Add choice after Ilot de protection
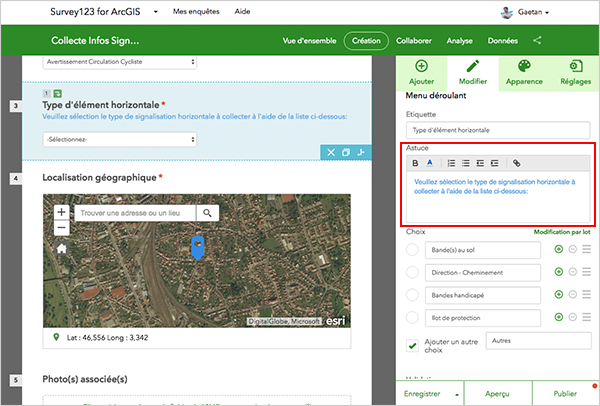 click(559, 317)
